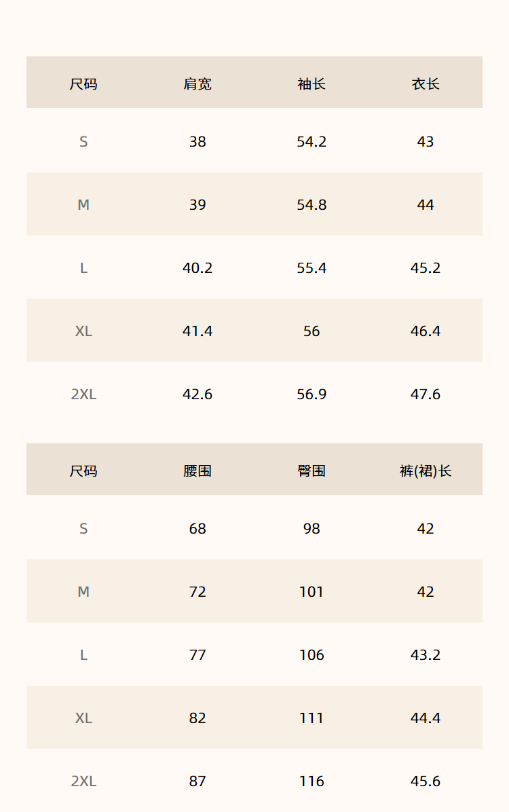The height and width of the screenshot is (812, 509).
Task: Select the hip value 116
Action: pos(312,781)
